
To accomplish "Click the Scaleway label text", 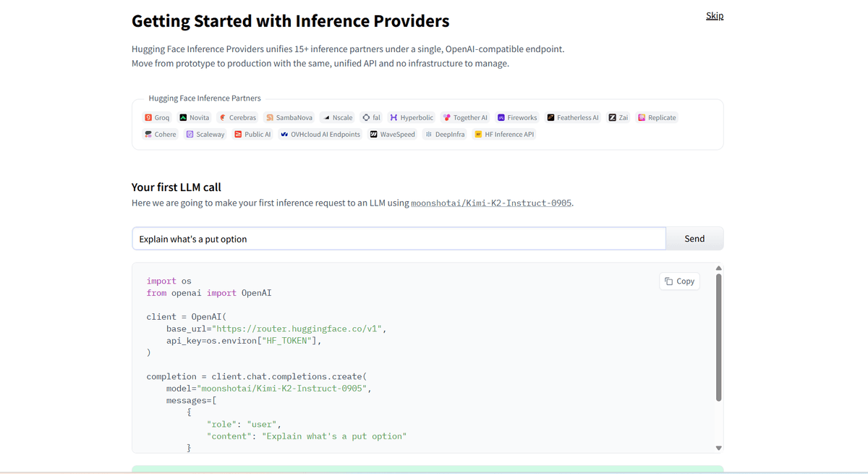I will pos(210,134).
